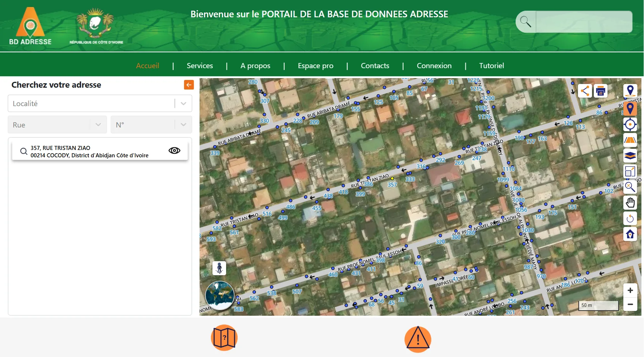Screen dimensions: 644x357
Task: Click the orange warning triangle icon
Action: tap(418, 339)
